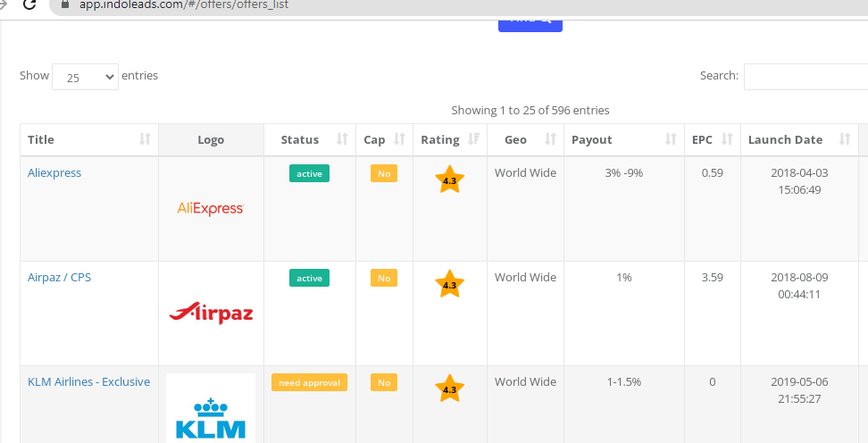The width and height of the screenshot is (868, 443).
Task: Sort the table by the Payout column
Action: coord(624,139)
